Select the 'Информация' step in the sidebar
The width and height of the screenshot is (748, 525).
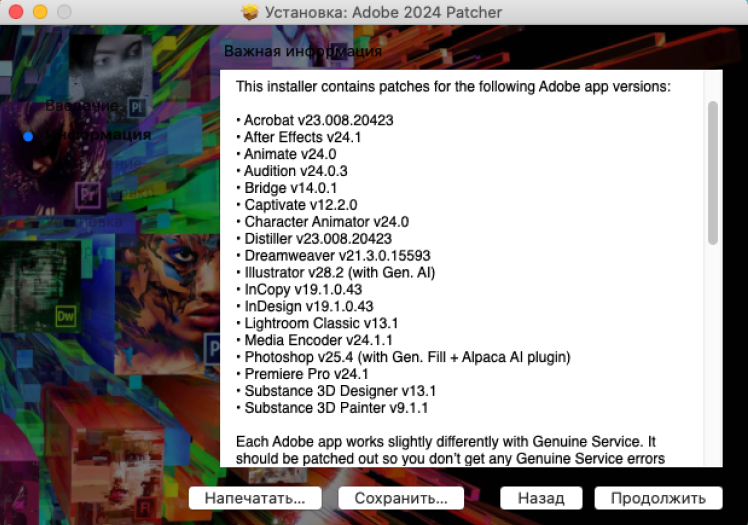click(x=96, y=135)
